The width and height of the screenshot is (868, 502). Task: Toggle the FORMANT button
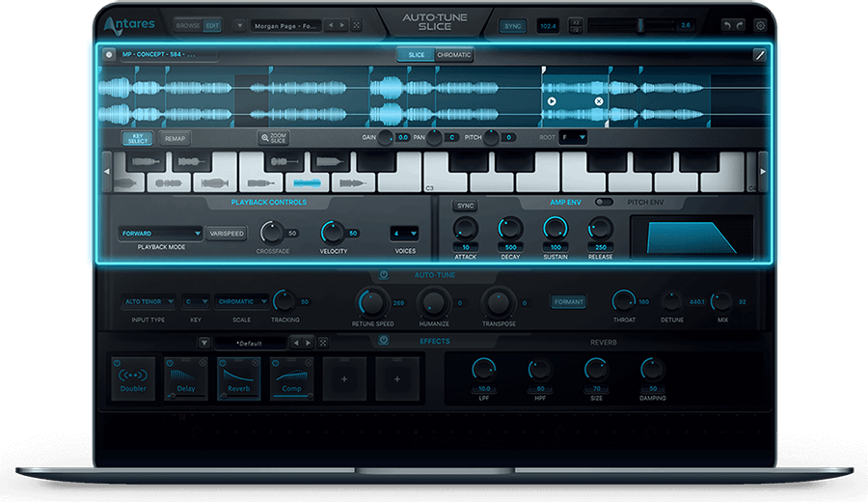click(568, 302)
